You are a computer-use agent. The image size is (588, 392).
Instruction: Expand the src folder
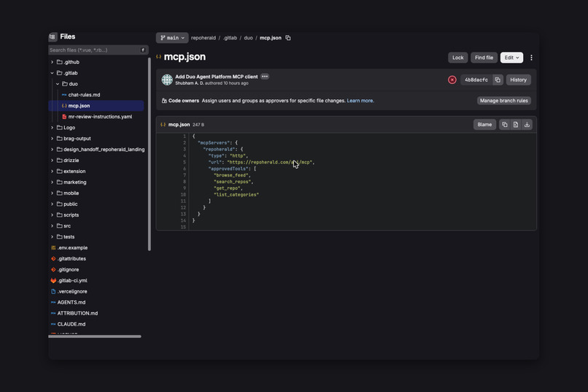click(x=52, y=226)
